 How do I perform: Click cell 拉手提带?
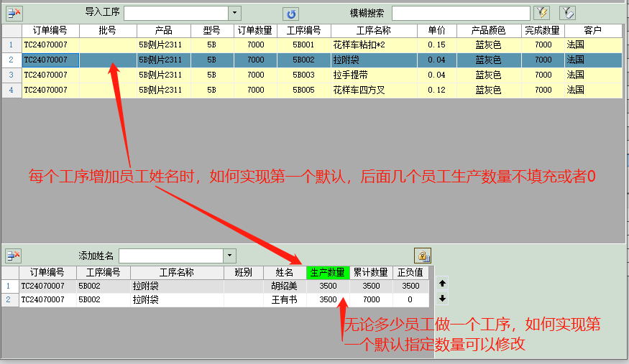tap(374, 75)
